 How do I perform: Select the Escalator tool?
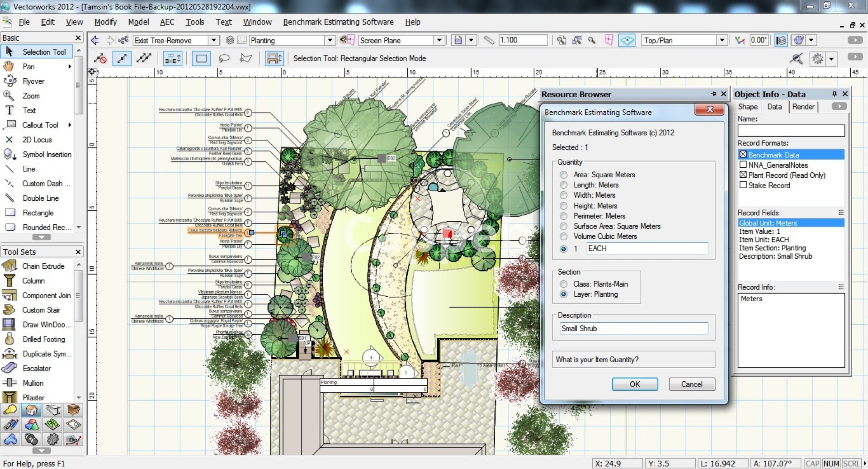point(37,369)
